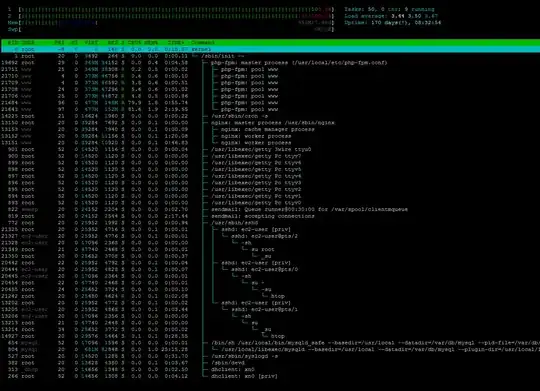Sort by the CPU% column header
Viewport: 540px width, 391px height.
click(135, 42)
